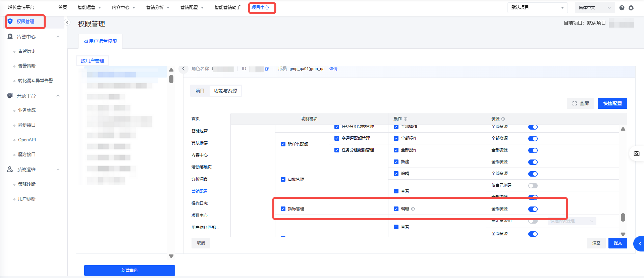Screen dimensions: 644x278
Task: Click the screenshot camera icon
Action: pyautogui.click(x=636, y=153)
